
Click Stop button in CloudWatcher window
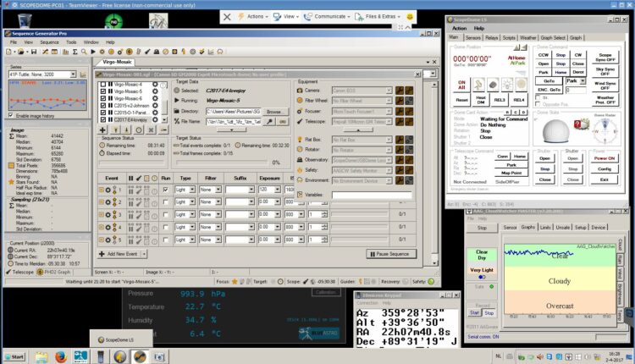pyautogui.click(x=482, y=228)
